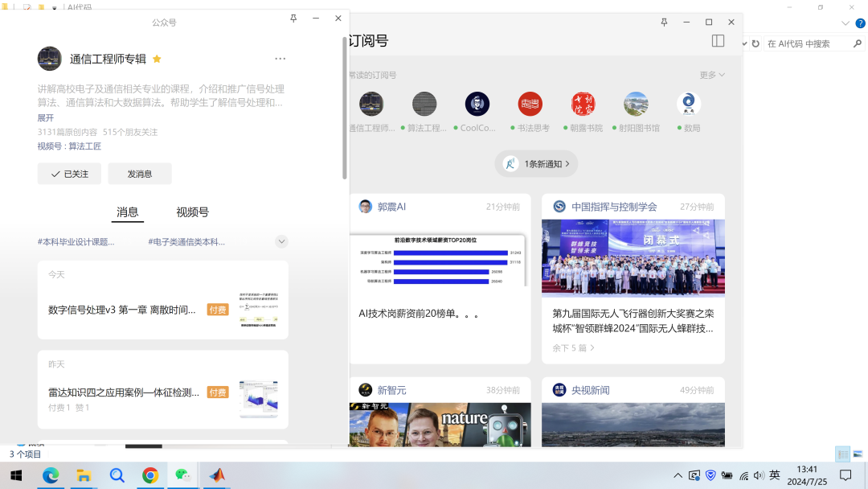Open Chrome from taskbar
The width and height of the screenshot is (868, 489).
[x=150, y=475]
